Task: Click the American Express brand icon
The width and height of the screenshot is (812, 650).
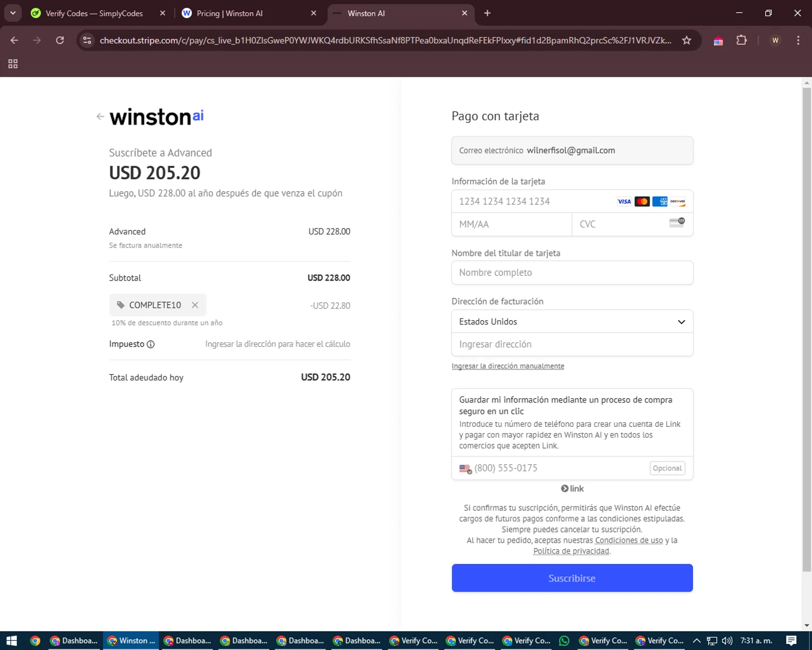Action: [x=660, y=201]
